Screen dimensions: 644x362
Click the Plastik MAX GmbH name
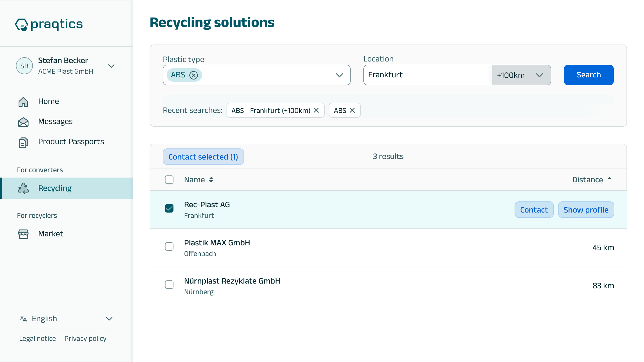coord(217,243)
